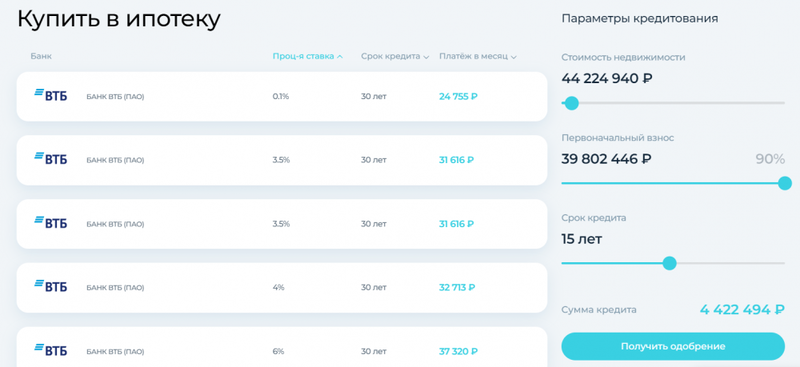Click БАНК ВТБ (ПАО) name in 0.1% row

point(115,96)
